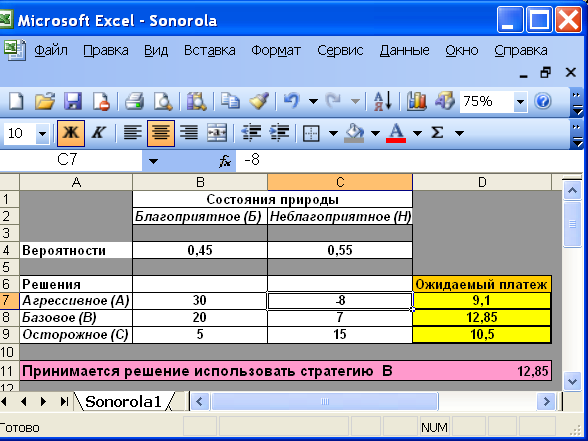This screenshot has height=441, width=588.
Task: Insert function with fx icon
Action: click(225, 161)
